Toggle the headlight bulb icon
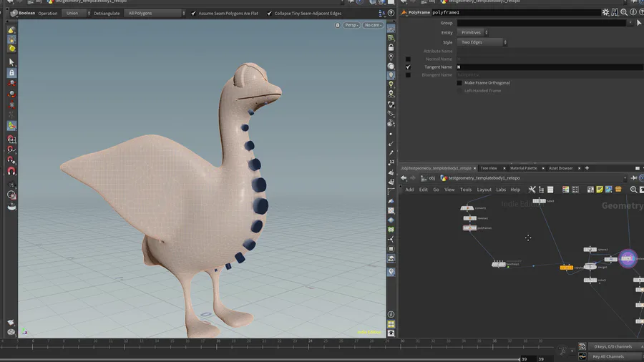Viewport: 644px width, 362px height. 391,75
